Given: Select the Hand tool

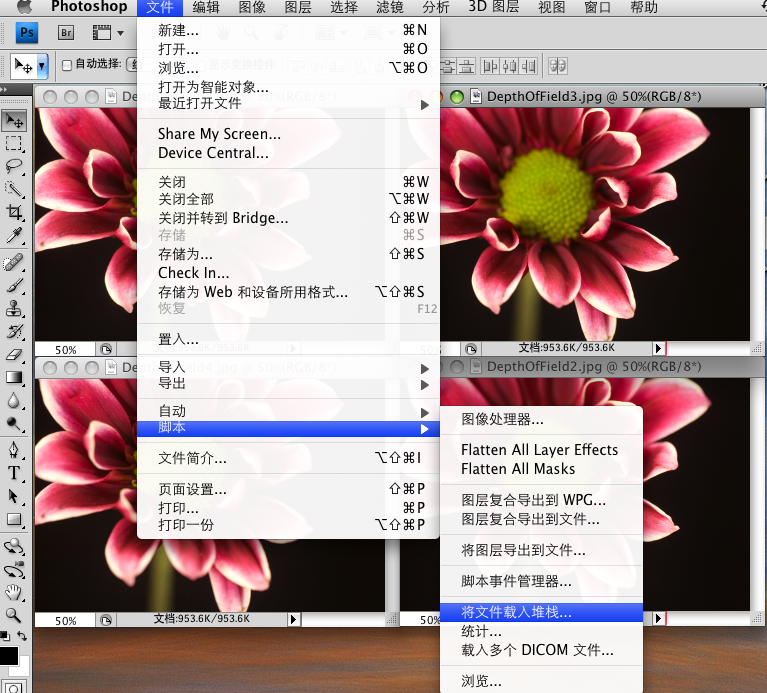Looking at the screenshot, I should click(14, 592).
